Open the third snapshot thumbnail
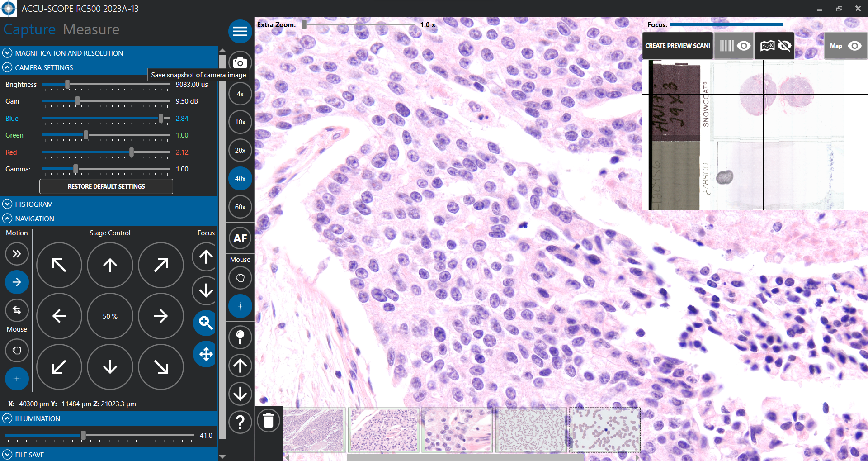Viewport: 868px width, 461px height. [x=457, y=430]
